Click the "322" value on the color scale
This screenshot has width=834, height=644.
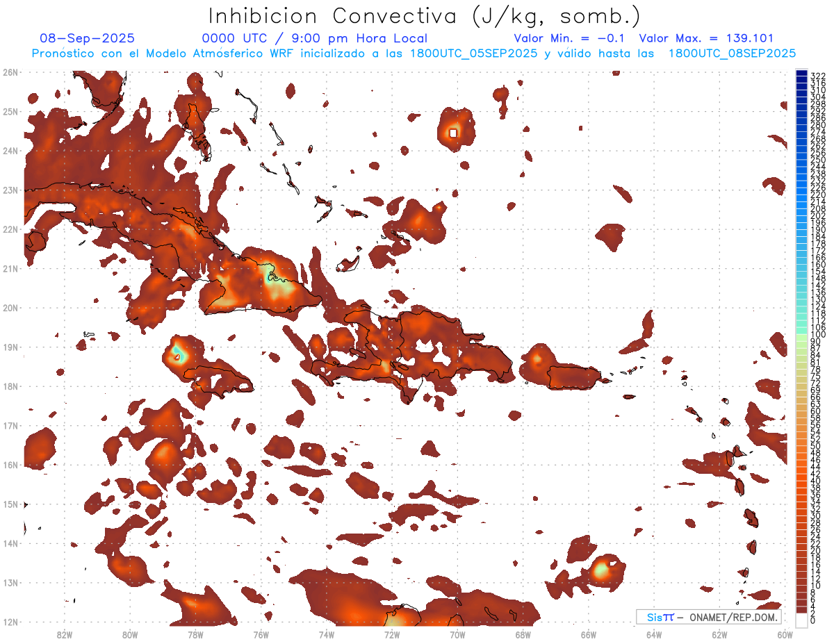tap(818, 76)
